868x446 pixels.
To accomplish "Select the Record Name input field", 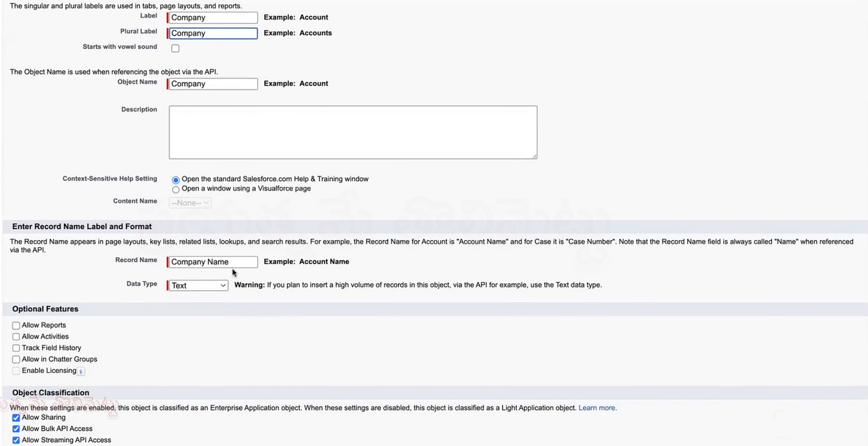I will (213, 262).
